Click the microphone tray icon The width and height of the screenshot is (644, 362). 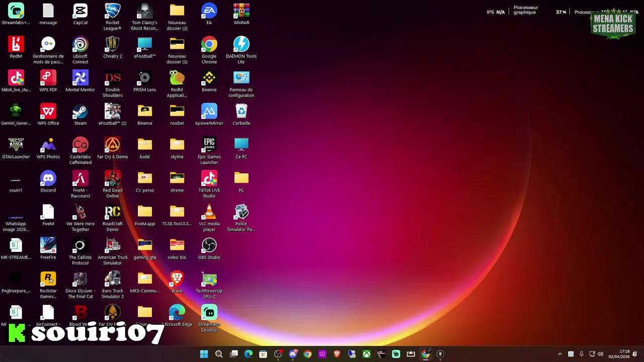(582, 354)
